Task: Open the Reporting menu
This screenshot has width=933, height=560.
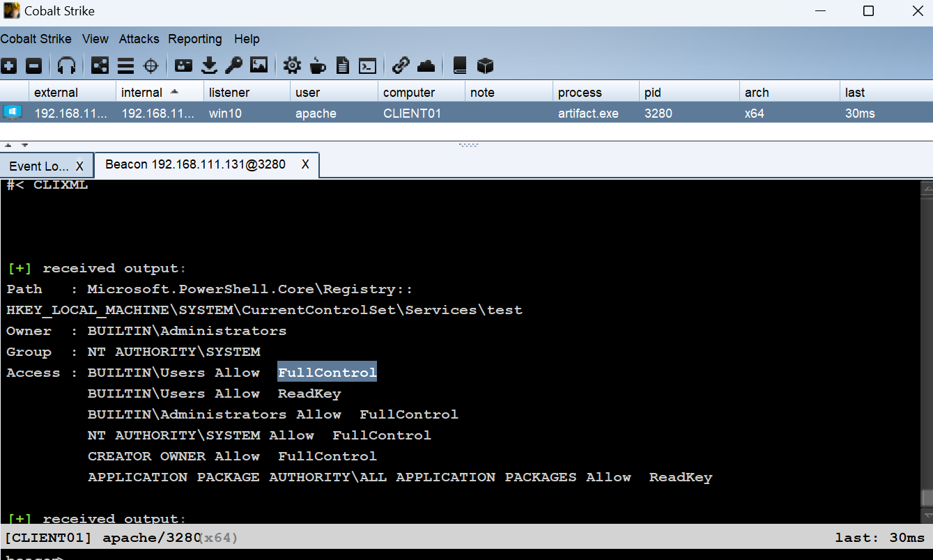Action: click(195, 39)
